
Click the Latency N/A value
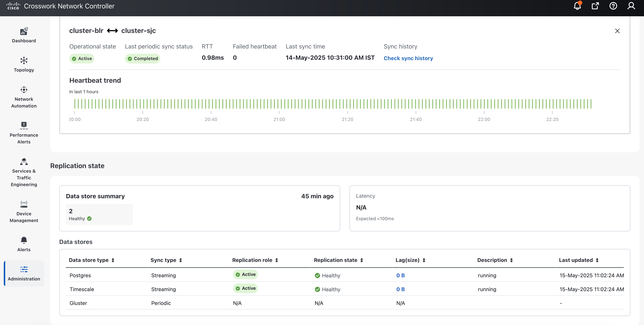click(x=361, y=208)
